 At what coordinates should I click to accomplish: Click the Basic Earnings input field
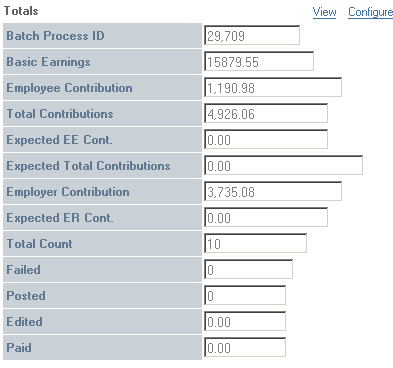[x=259, y=61]
